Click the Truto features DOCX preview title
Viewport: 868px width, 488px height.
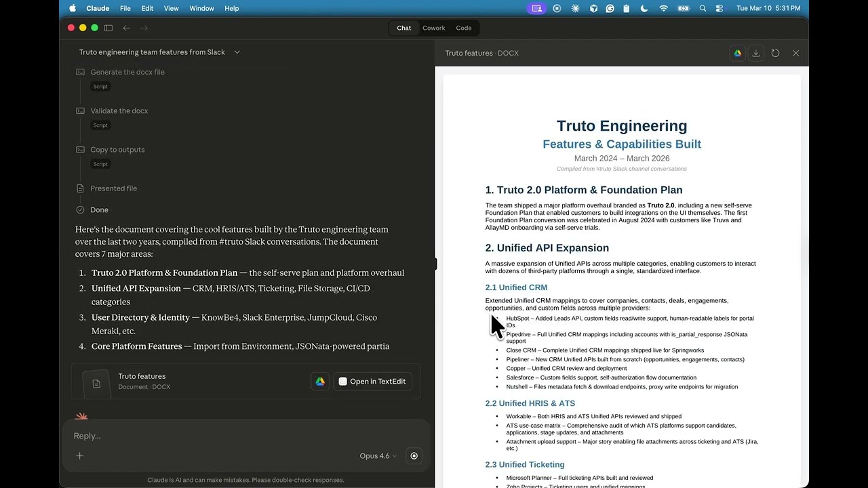point(481,53)
